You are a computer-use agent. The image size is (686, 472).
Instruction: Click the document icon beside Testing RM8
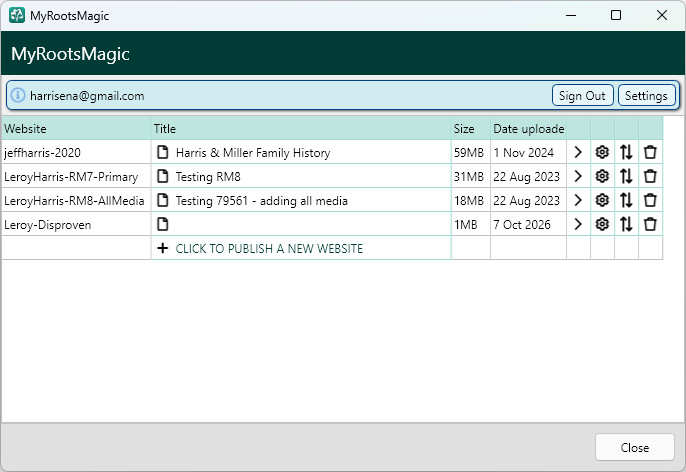163,176
